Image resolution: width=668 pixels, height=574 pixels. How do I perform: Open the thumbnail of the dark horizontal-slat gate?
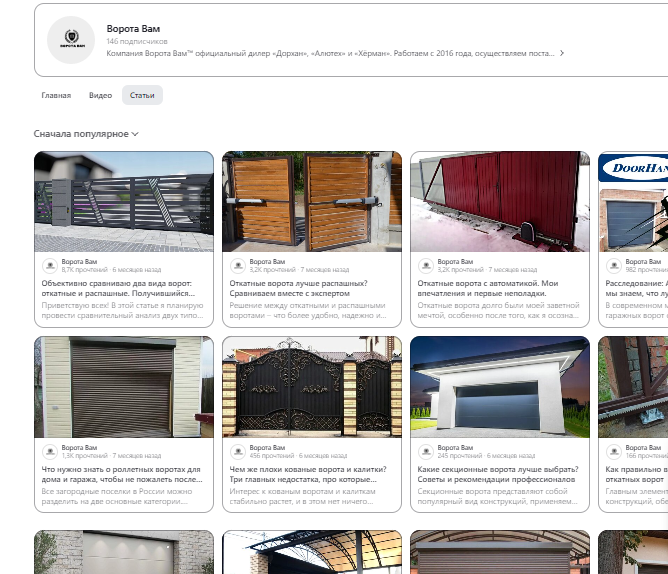(124, 202)
